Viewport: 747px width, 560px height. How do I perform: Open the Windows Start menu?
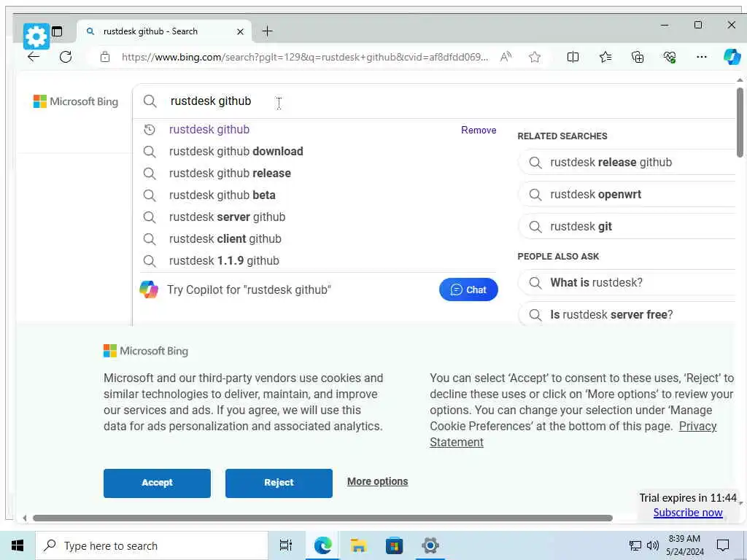tap(18, 545)
